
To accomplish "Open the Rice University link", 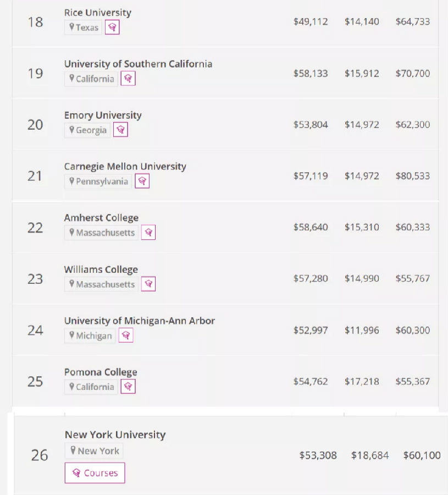I will click(98, 12).
